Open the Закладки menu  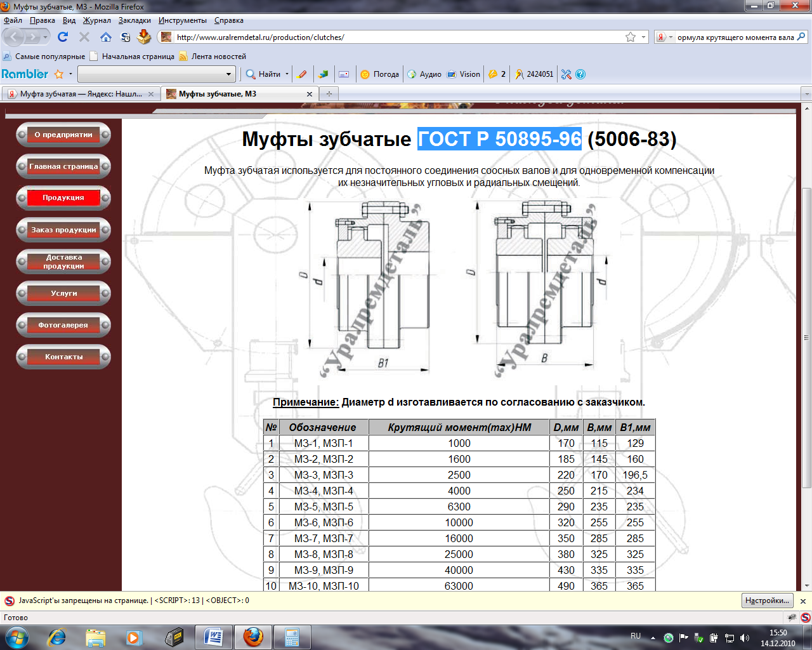(134, 20)
